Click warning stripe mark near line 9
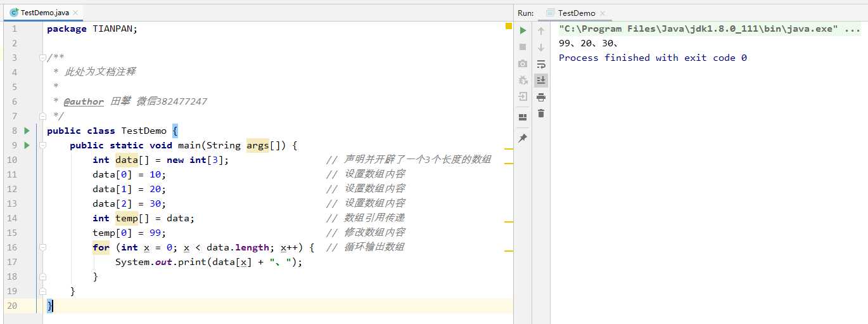 tap(508, 149)
